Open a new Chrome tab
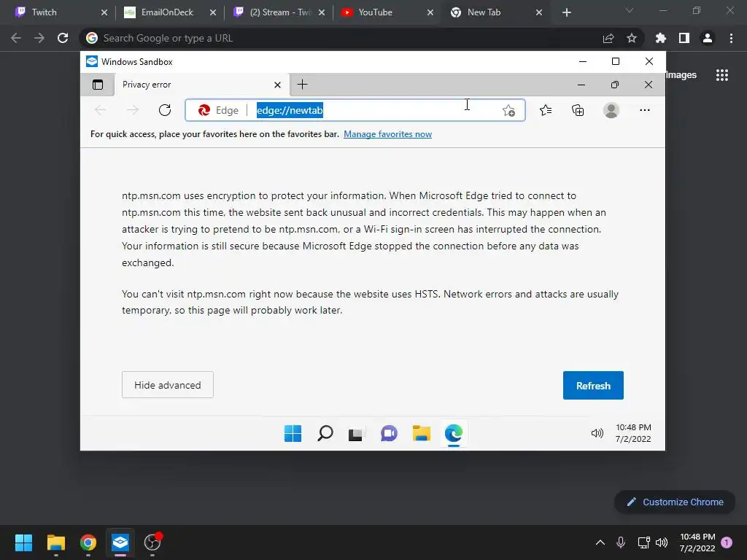 pos(566,12)
